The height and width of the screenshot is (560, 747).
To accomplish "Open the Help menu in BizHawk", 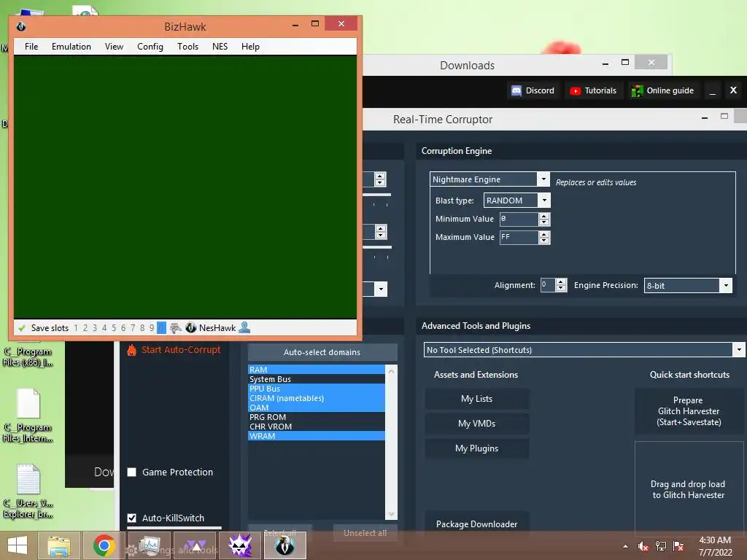I will 250,46.
